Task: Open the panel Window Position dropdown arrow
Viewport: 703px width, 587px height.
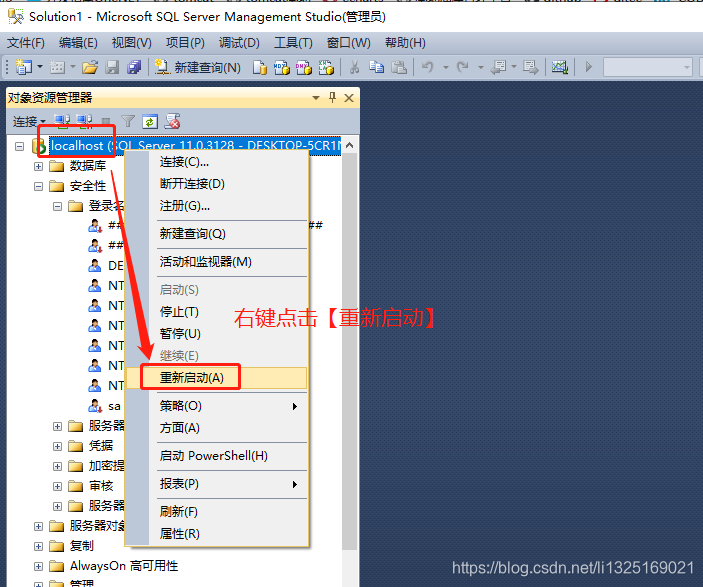Action: pyautogui.click(x=316, y=98)
